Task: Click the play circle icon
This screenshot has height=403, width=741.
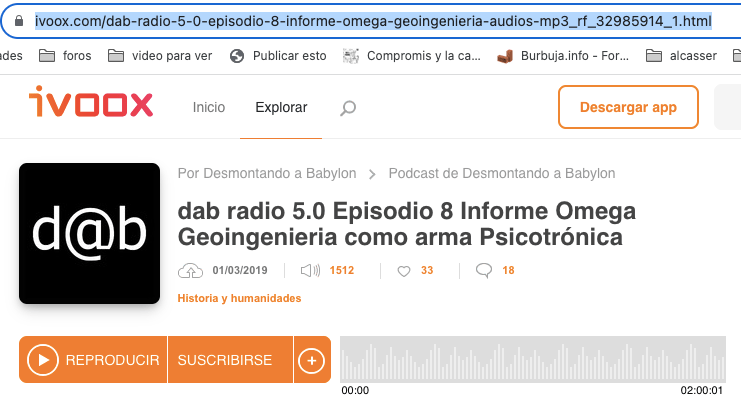Action: pyautogui.click(x=43, y=360)
